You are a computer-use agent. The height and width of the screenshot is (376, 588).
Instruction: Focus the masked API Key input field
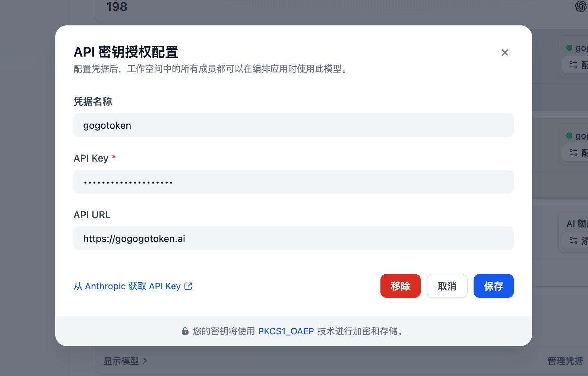[x=293, y=182]
